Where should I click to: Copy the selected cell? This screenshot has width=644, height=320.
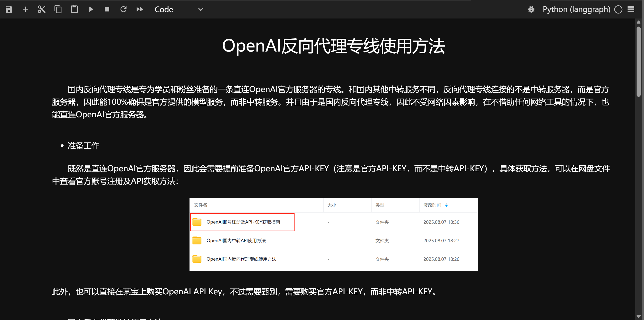pyautogui.click(x=58, y=9)
